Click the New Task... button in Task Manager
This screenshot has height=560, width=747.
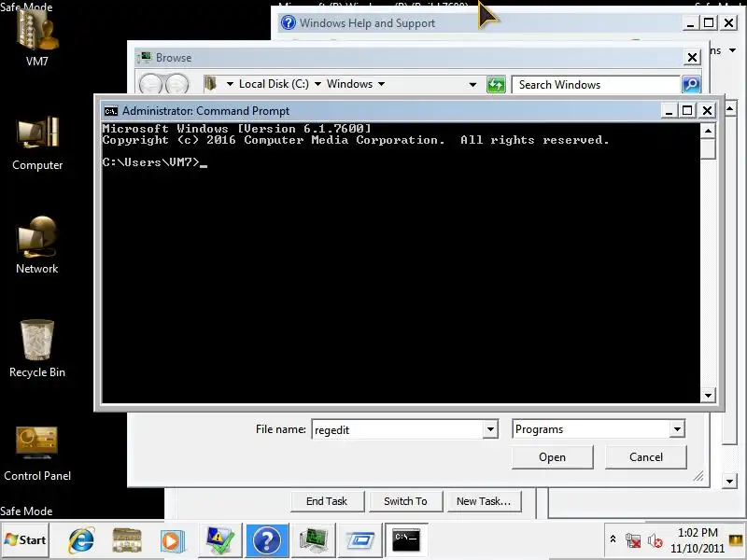point(484,501)
